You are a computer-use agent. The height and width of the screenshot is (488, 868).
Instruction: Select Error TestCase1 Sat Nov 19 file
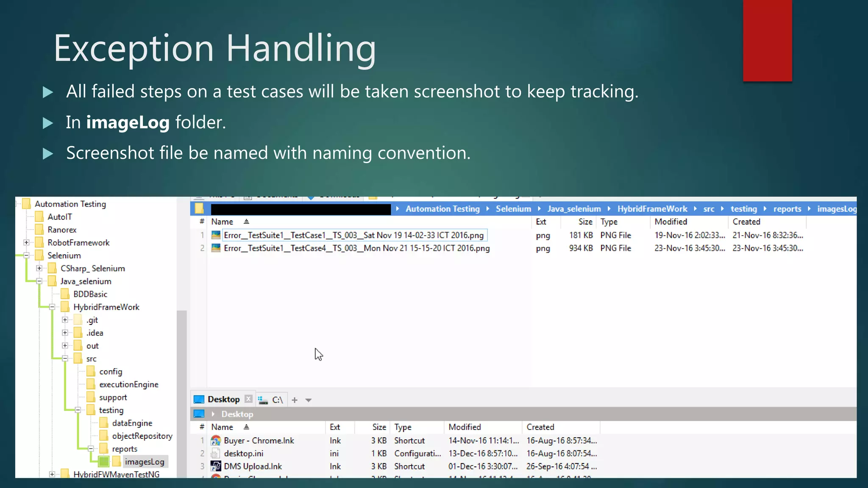[354, 235]
